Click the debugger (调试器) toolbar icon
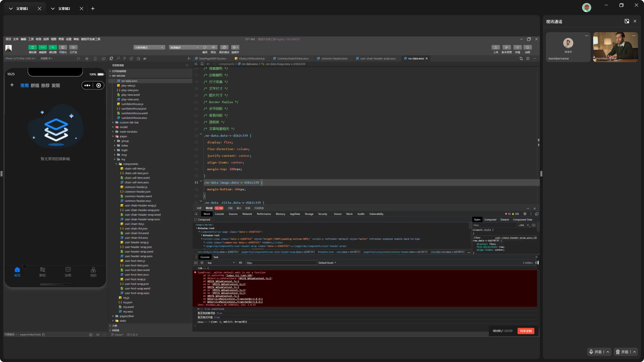Viewport: 644px width, 362px height. tap(53, 47)
